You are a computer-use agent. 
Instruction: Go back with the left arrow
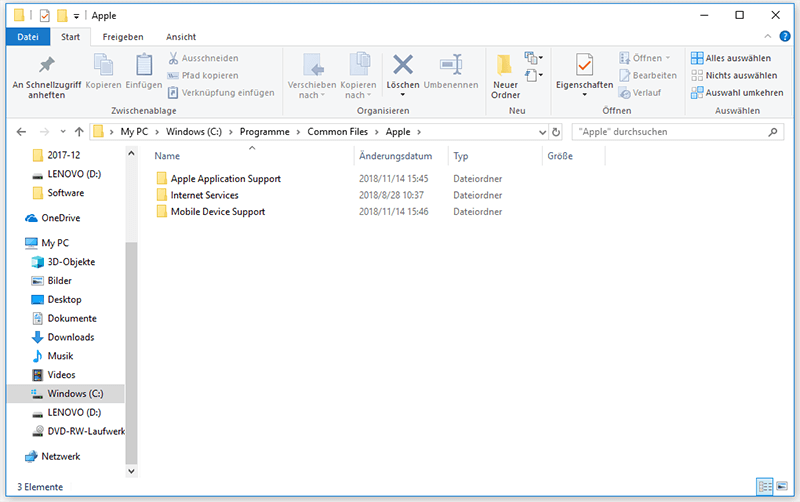[x=21, y=132]
